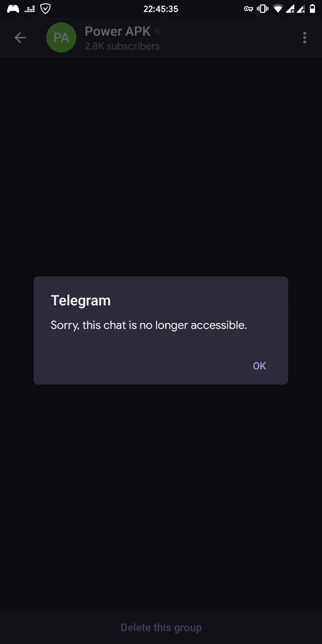Tap the game controller status bar icon
This screenshot has width=322, height=644.
[x=13, y=9]
